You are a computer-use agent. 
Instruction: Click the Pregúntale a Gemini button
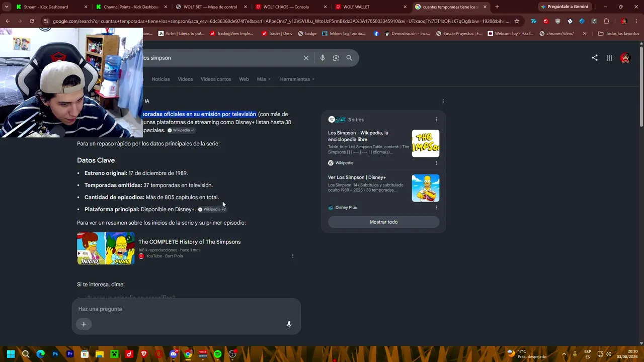[565, 7]
